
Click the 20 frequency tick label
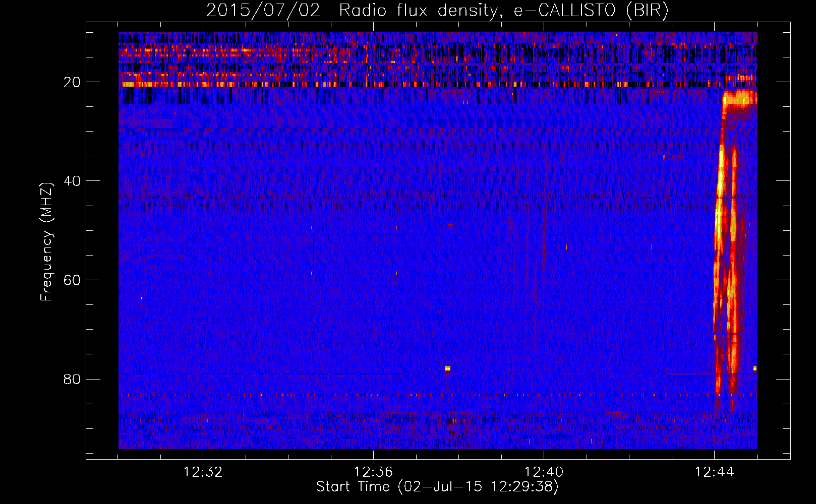72,82
